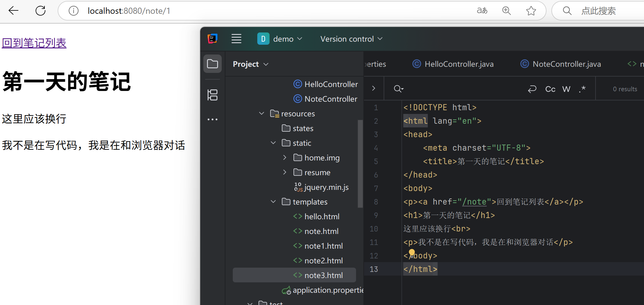The image size is (644, 305).
Task: Toggle Regex (.*) option in find bar
Action: (582, 89)
